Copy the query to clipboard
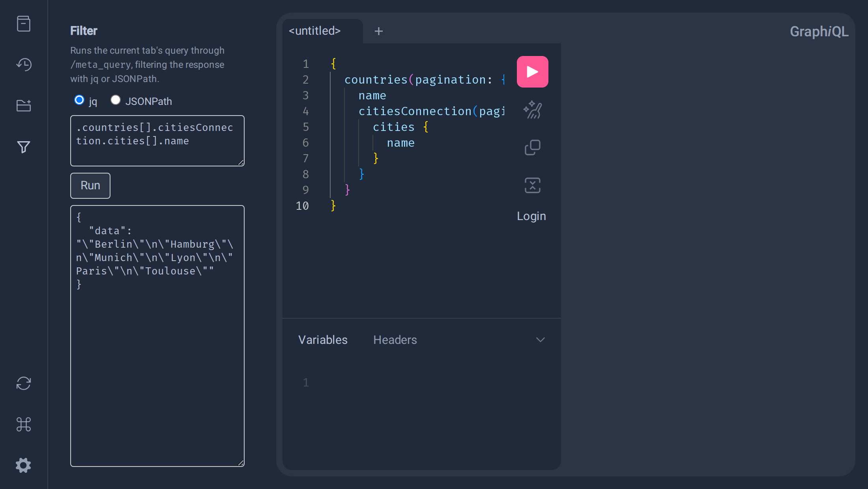This screenshot has width=868, height=489. (x=533, y=147)
